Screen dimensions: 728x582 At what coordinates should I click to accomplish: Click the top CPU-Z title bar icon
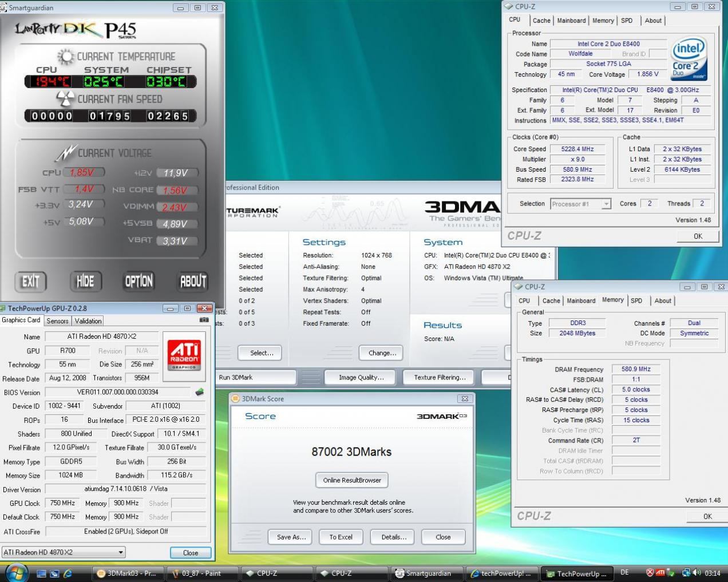509,6
